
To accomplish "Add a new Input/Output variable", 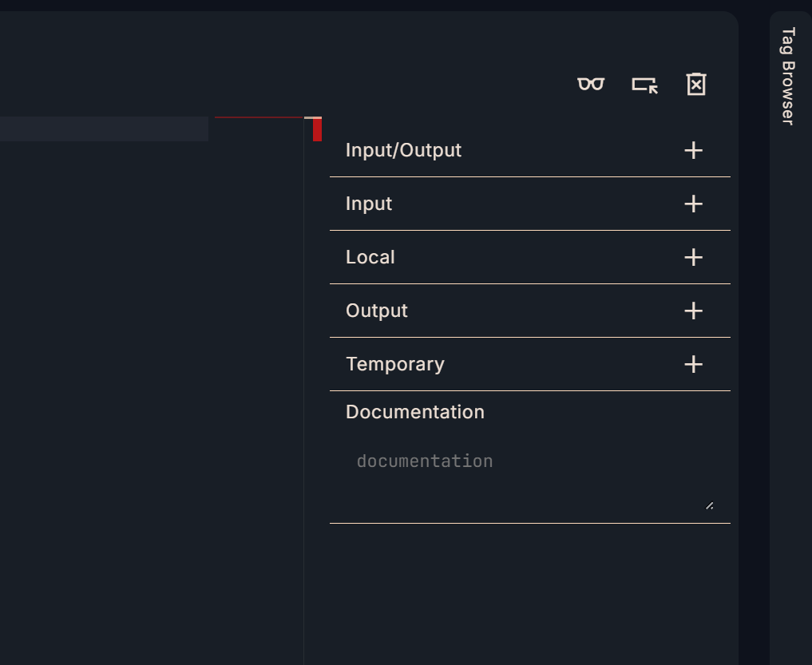I will pyautogui.click(x=693, y=150).
